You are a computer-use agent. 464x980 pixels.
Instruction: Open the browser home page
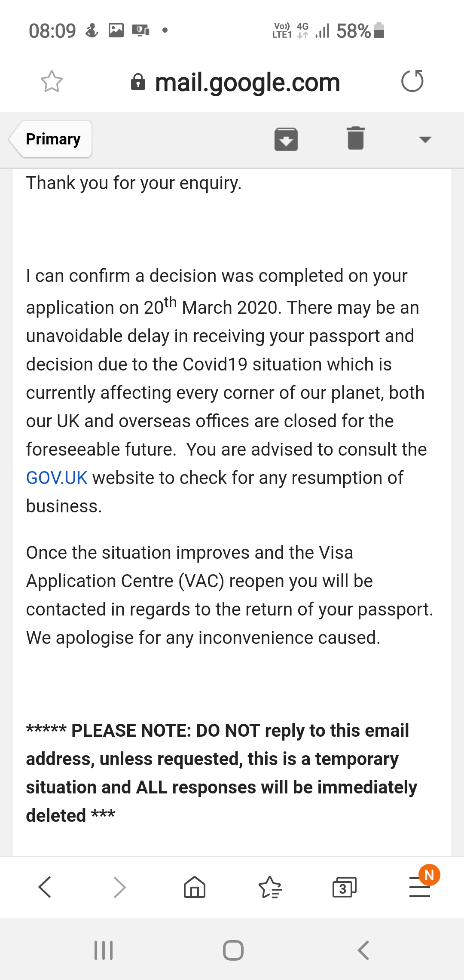(x=195, y=887)
